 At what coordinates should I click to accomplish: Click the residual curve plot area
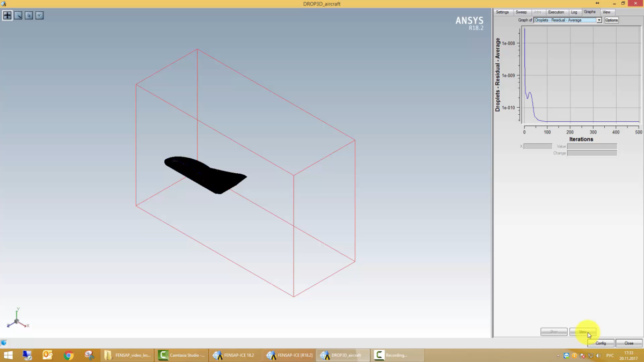tap(581, 76)
